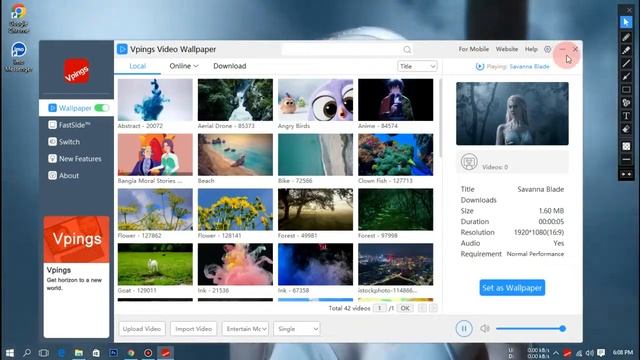Click the screen recorder taskbar icon
640x360 pixels.
click(x=148, y=353)
